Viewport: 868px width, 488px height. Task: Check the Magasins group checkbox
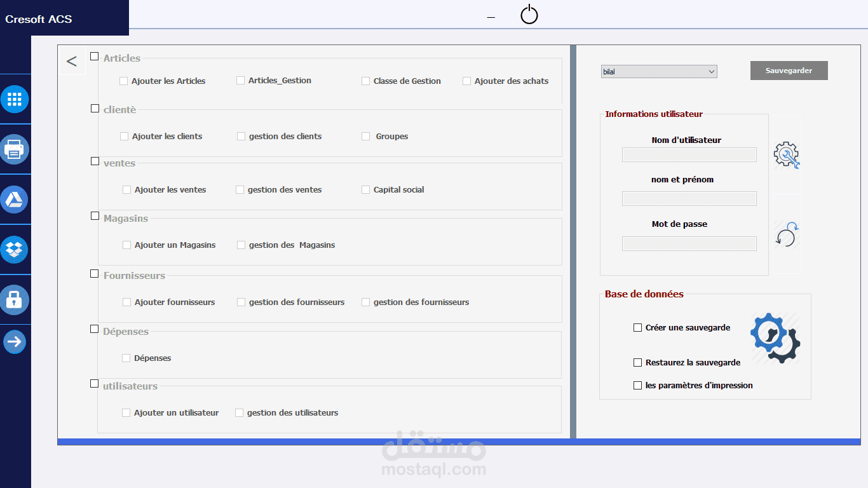coord(95,216)
